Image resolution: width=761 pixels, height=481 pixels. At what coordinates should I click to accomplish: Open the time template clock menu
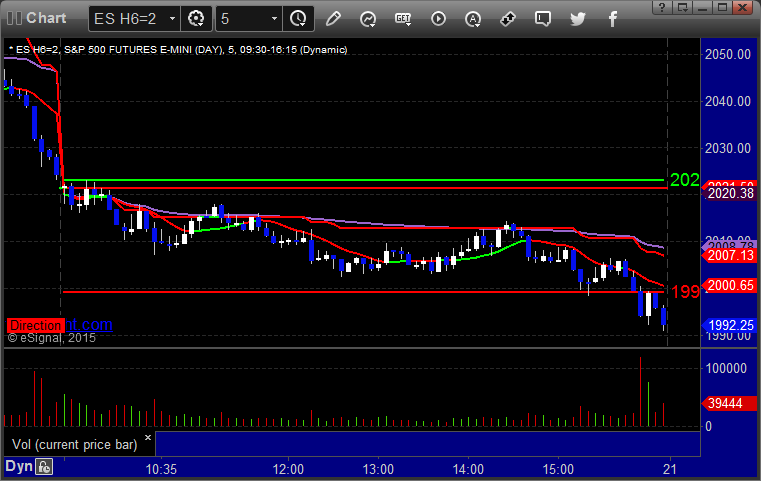click(x=298, y=19)
